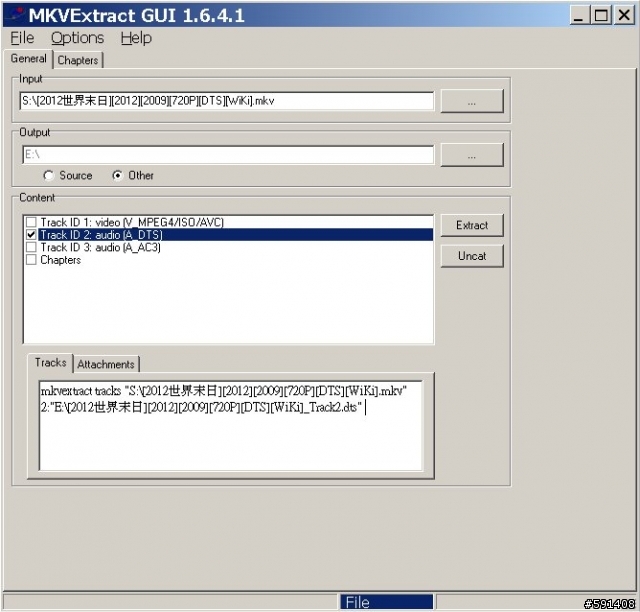The image size is (640, 612).
Task: Browse for input MKV file
Action: tap(472, 101)
